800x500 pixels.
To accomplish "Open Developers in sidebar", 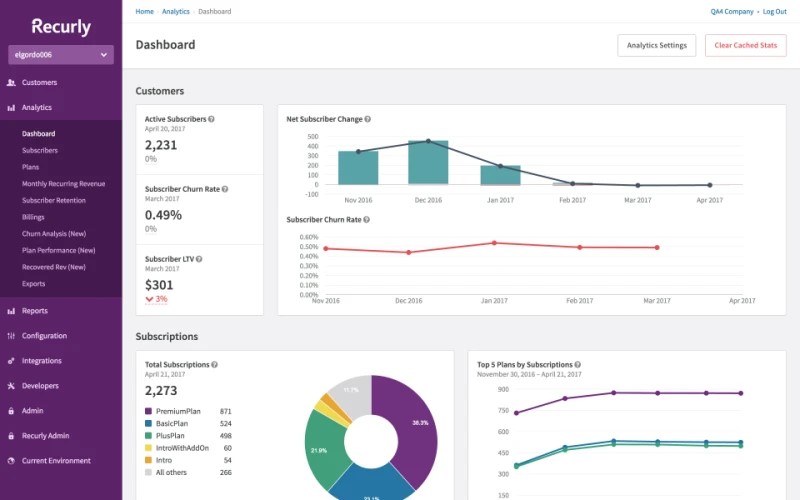I will coord(40,386).
